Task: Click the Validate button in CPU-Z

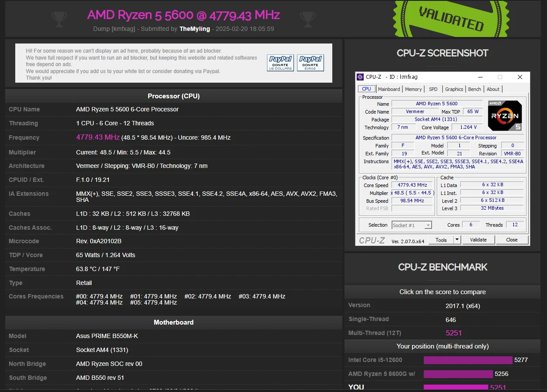Action: coord(478,240)
